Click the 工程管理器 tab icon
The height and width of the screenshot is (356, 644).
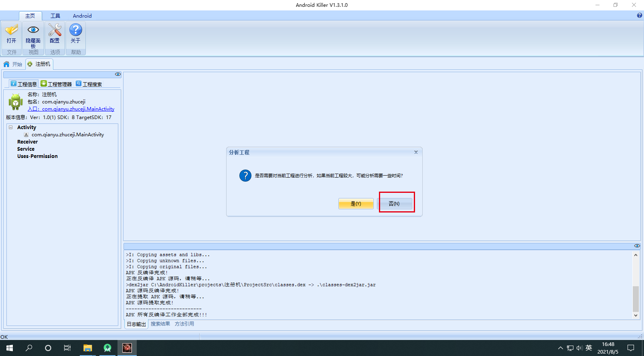[x=44, y=83]
